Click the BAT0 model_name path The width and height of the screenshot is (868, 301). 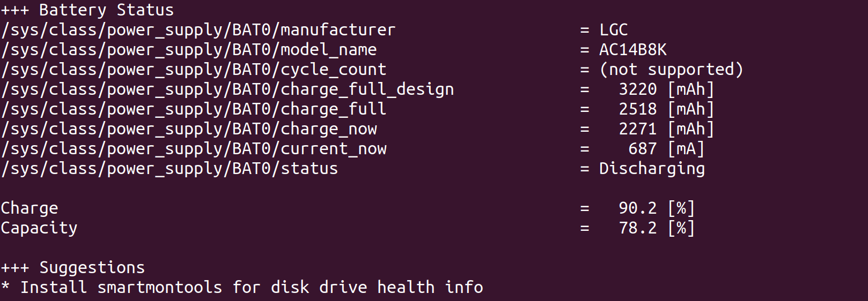pos(189,50)
